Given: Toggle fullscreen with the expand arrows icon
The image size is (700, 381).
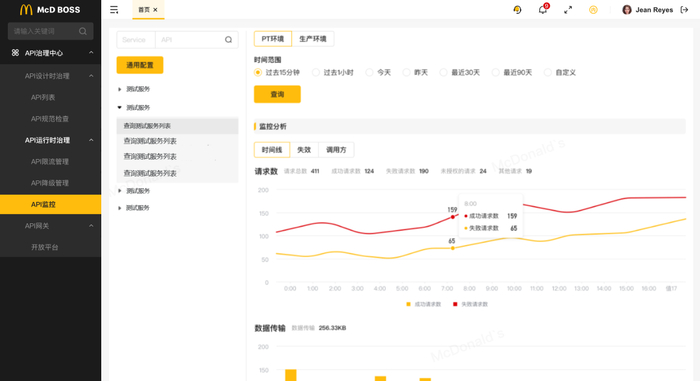Looking at the screenshot, I should pos(568,9).
